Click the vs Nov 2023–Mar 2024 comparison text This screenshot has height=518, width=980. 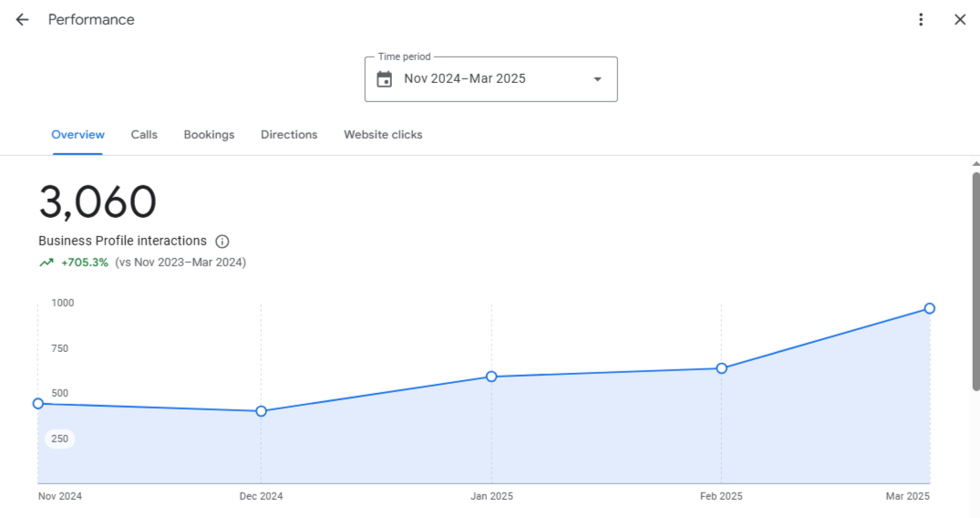click(x=181, y=263)
